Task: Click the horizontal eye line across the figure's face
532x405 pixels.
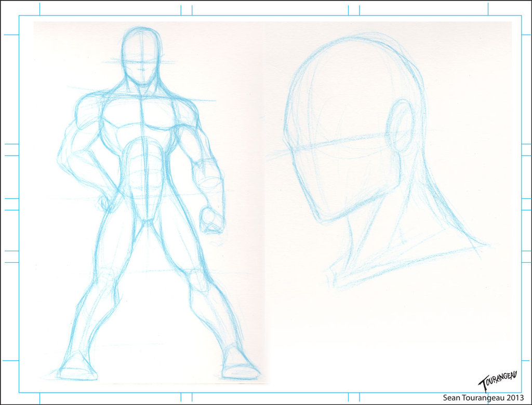Action: pyautogui.click(x=140, y=62)
